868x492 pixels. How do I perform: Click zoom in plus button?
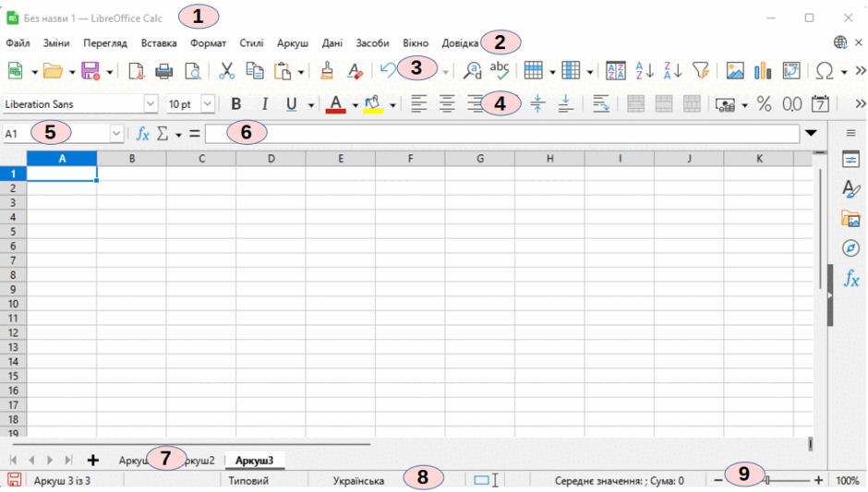(x=819, y=480)
